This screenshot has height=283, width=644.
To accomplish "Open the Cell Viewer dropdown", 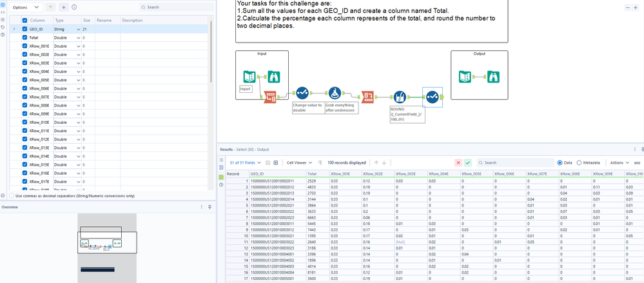I will (299, 162).
